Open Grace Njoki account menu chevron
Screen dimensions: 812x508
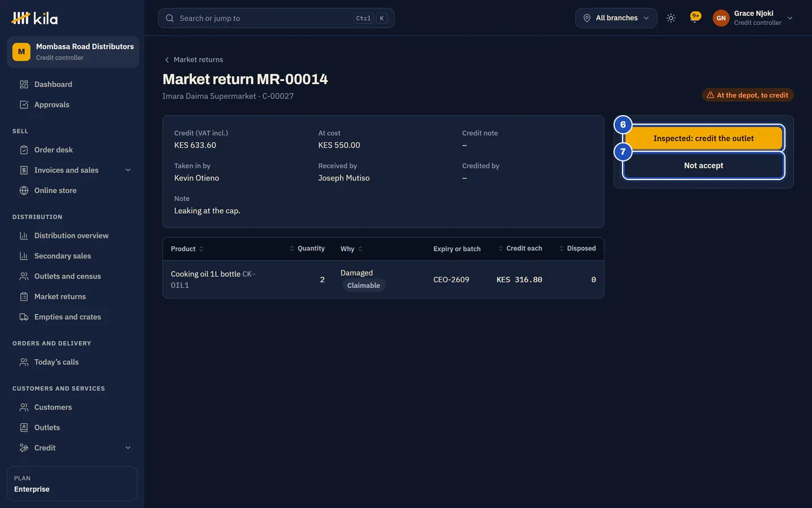point(790,18)
